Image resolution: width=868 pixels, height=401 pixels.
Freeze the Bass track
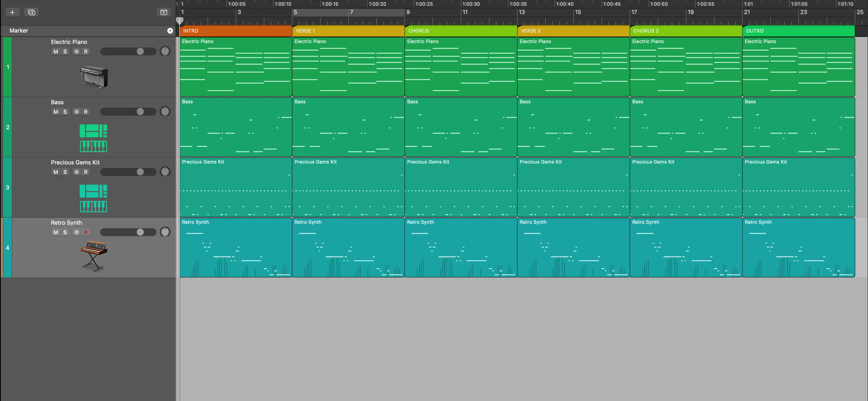[x=76, y=112]
